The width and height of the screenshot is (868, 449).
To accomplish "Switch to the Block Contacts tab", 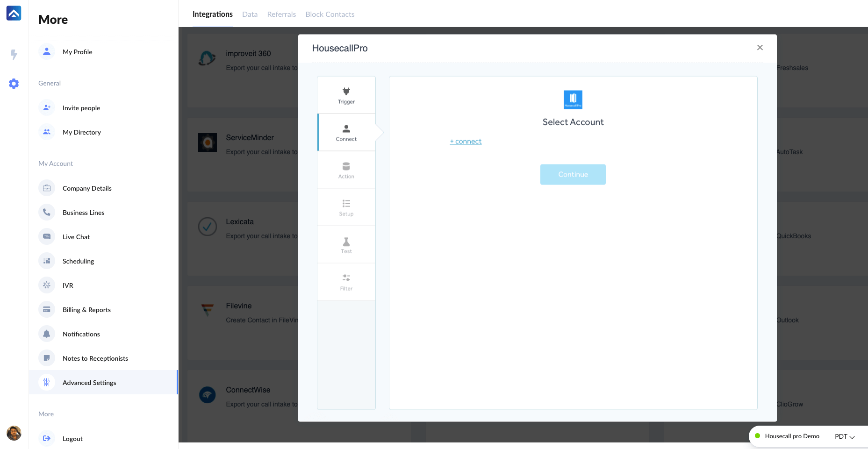I will (x=330, y=14).
